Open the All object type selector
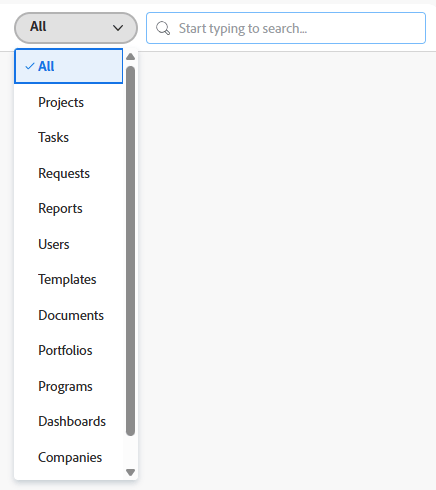The width and height of the screenshot is (436, 490). pyautogui.click(x=76, y=28)
